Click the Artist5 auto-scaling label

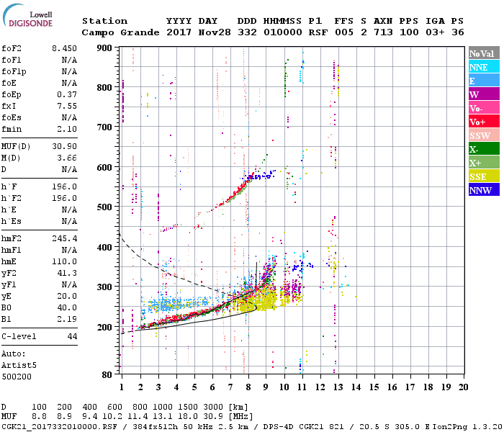(x=19, y=366)
